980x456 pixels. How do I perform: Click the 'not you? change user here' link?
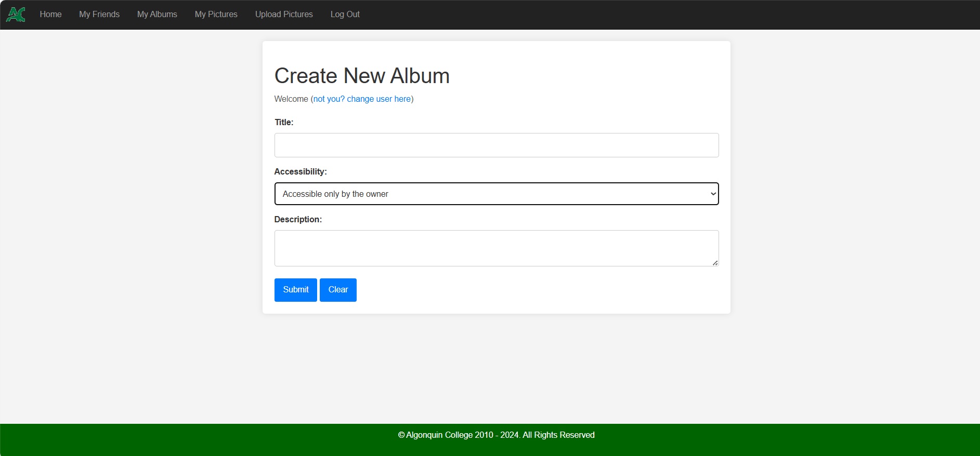(x=362, y=99)
